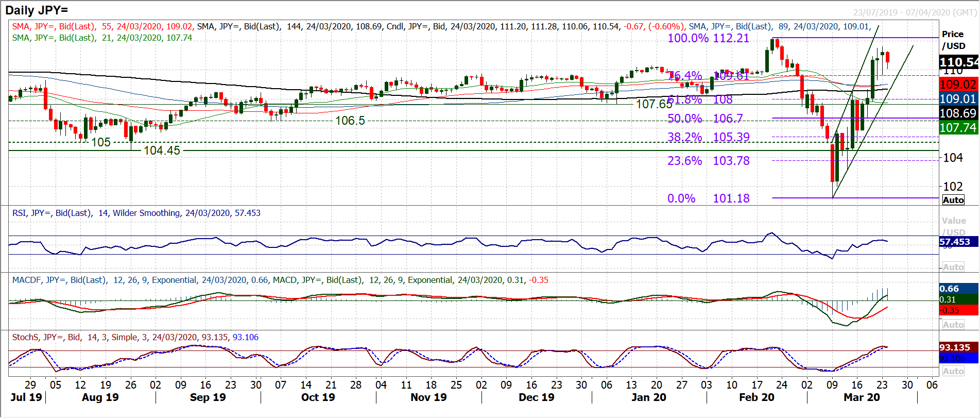Click the Oct 19 month axis label
Image resolution: width=980 pixels, height=418 pixels.
tap(318, 397)
